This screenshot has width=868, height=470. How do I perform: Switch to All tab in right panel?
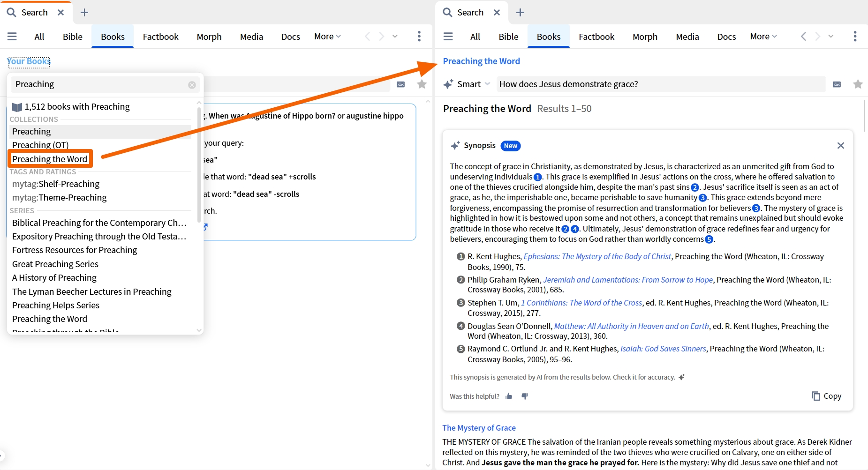tap(476, 37)
